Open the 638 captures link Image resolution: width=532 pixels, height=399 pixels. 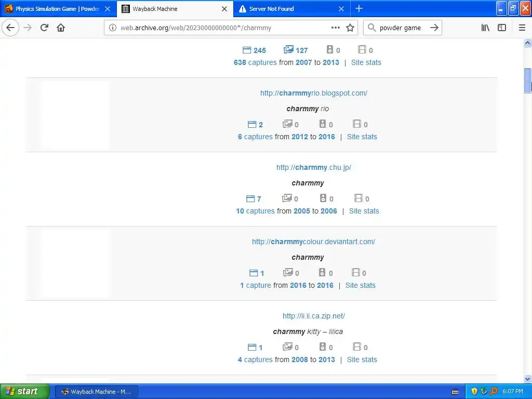coord(255,62)
